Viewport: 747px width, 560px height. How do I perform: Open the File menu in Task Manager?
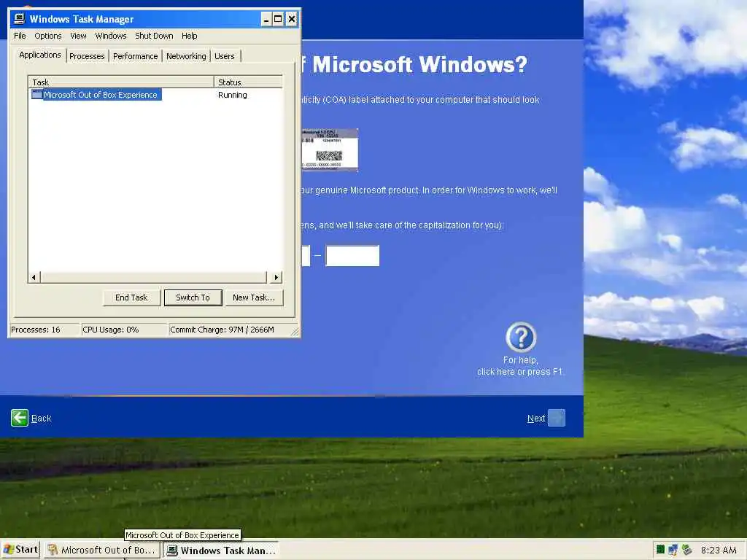click(20, 36)
